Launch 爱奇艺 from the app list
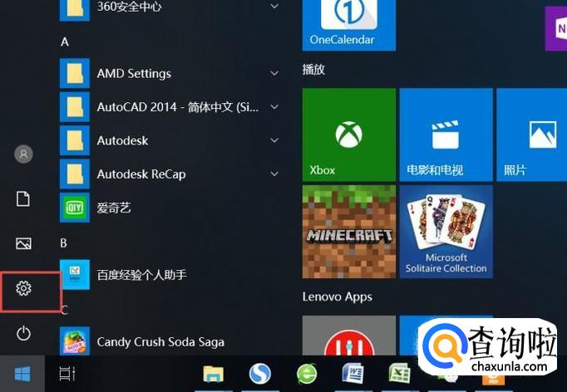 tap(170, 208)
